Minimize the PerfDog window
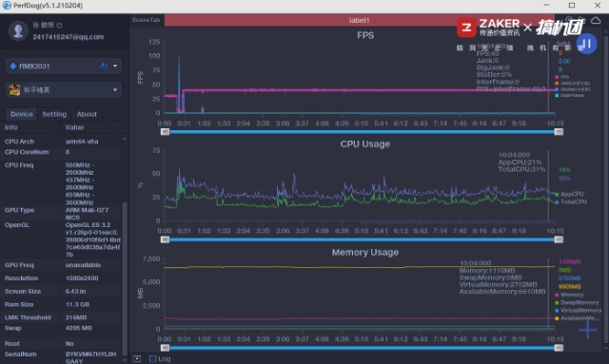The height and width of the screenshot is (364, 609). 546,5
